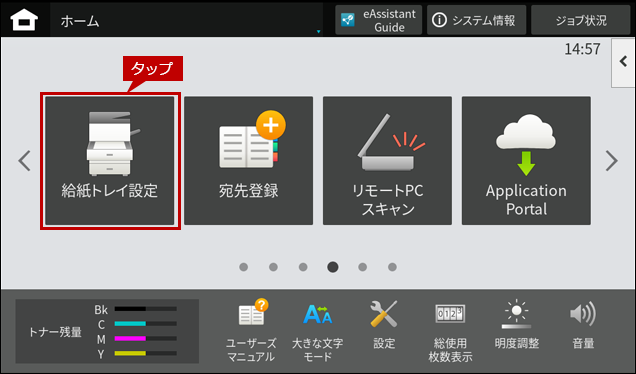Tap the 給紙トレイ設定 tile
Screen dimensions: 636x374
coord(110,161)
